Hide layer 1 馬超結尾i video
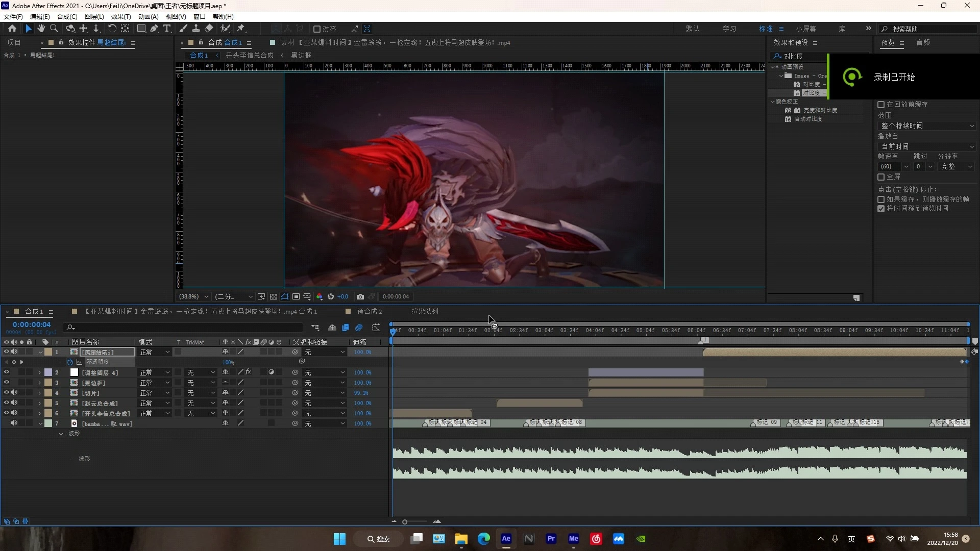Viewport: 980px width, 551px height. pyautogui.click(x=6, y=352)
